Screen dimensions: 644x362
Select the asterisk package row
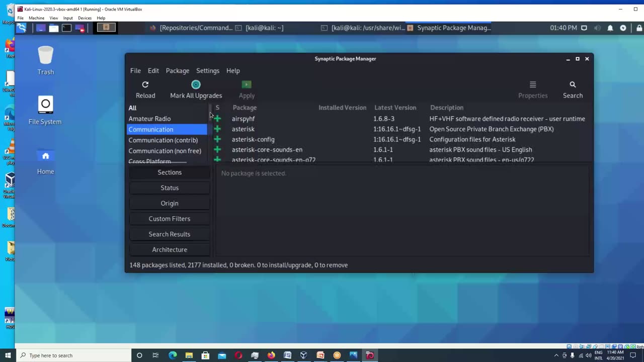[x=402, y=129]
